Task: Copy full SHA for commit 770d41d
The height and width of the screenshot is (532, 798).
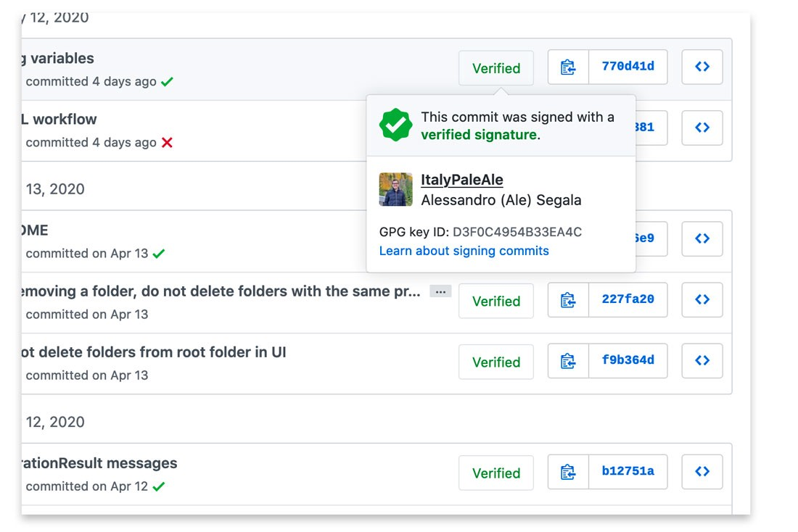Action: coord(568,67)
